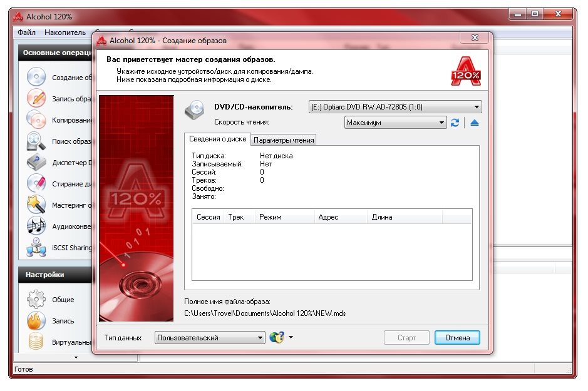Click the datatype globe help icon
588x391 pixels.
277,337
